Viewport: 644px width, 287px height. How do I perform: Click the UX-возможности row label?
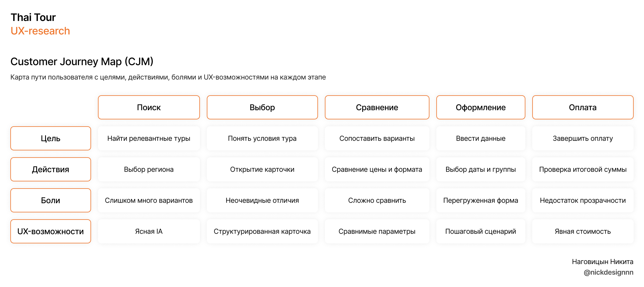(x=51, y=231)
